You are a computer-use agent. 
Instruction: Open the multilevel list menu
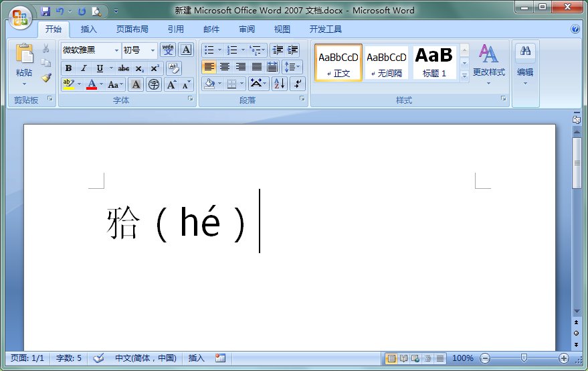click(x=258, y=50)
